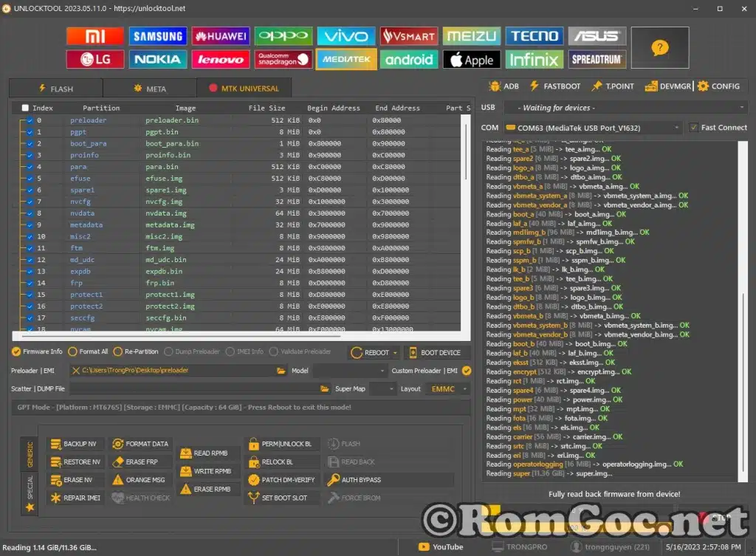Image resolution: width=756 pixels, height=556 pixels.
Task: Open the YouTube link in status bar
Action: [x=441, y=547]
